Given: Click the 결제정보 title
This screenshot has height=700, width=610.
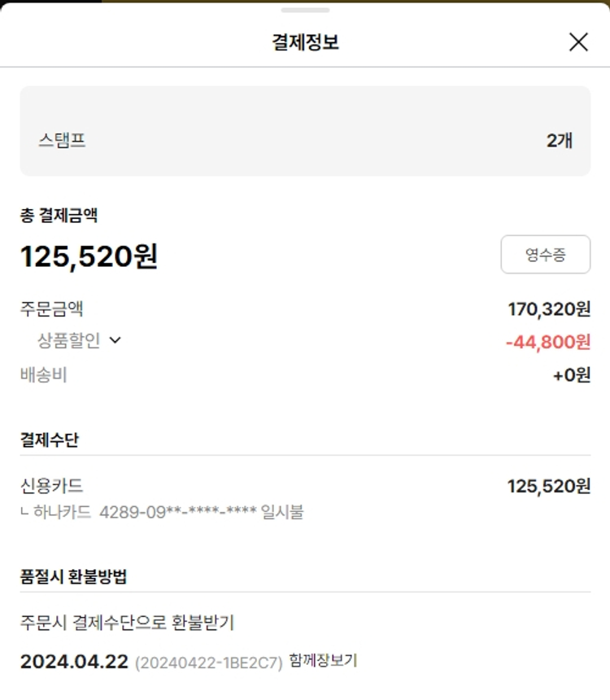Looking at the screenshot, I should click(305, 42).
